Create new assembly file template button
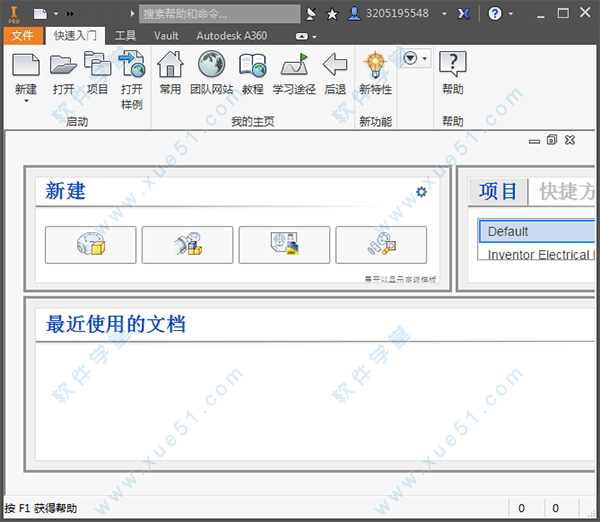Image resolution: width=600 pixels, height=522 pixels. (188, 245)
